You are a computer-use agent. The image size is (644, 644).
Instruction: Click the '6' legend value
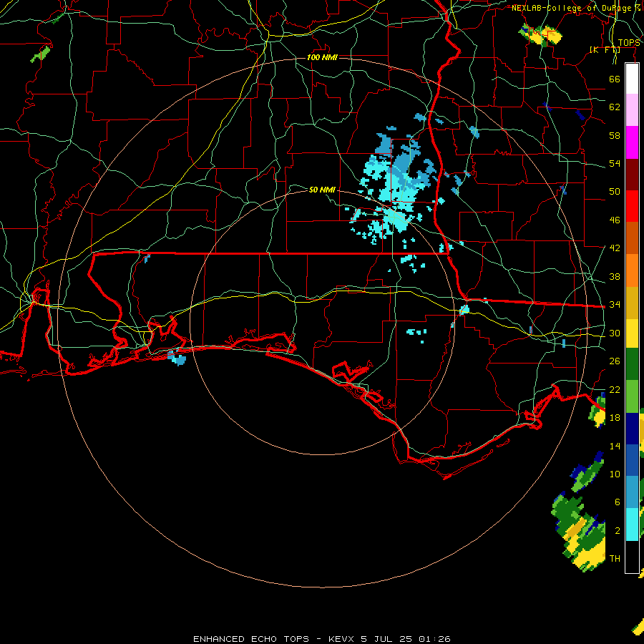click(617, 502)
